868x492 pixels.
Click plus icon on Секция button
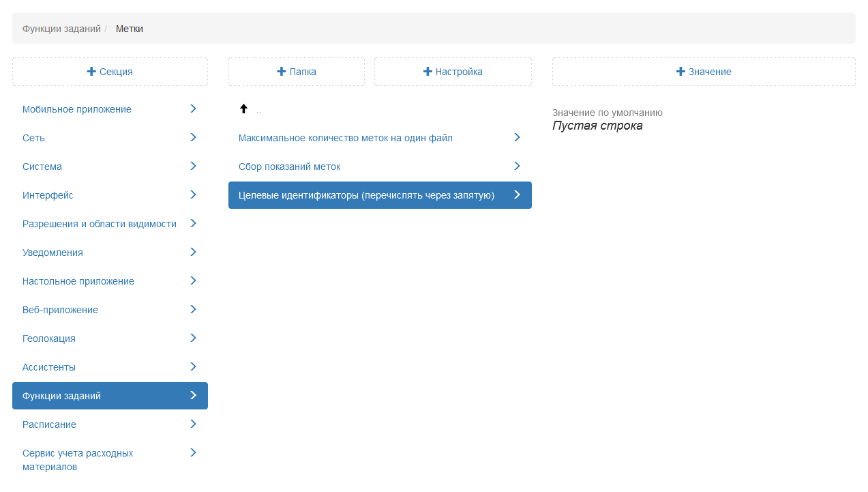[x=91, y=72]
